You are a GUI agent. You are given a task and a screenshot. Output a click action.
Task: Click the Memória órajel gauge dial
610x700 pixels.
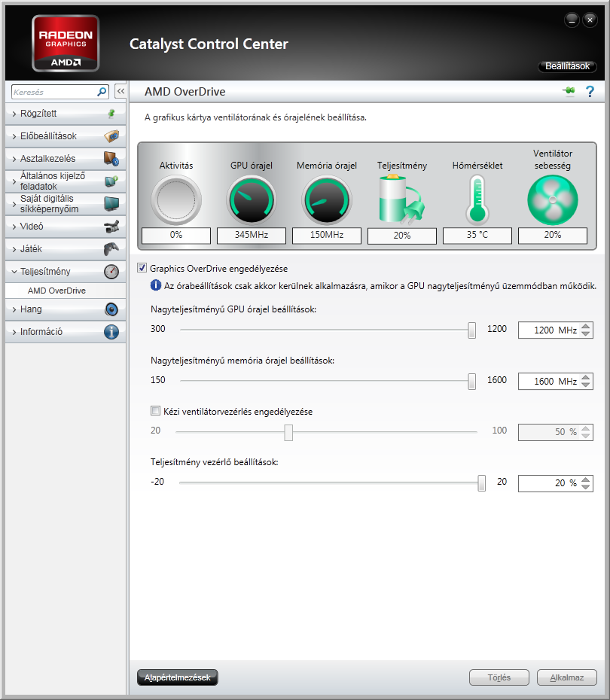tap(327, 200)
